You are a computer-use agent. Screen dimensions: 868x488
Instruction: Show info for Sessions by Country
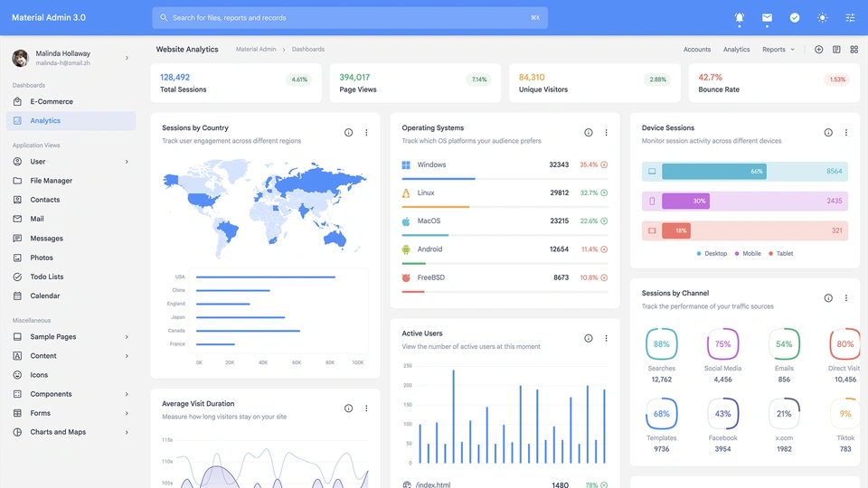pos(349,133)
